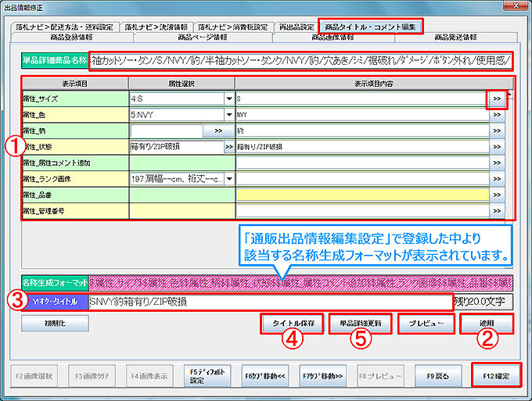Switch to 商品発送情報 tab
Image resolution: width=532 pixels, height=401 pixels.
pyautogui.click(x=456, y=38)
